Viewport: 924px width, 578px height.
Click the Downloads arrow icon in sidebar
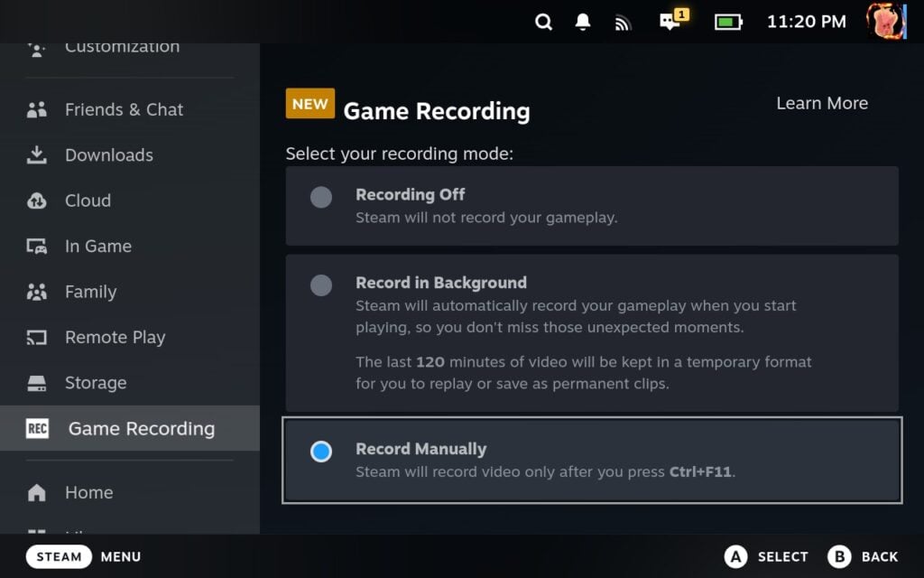[x=36, y=154]
